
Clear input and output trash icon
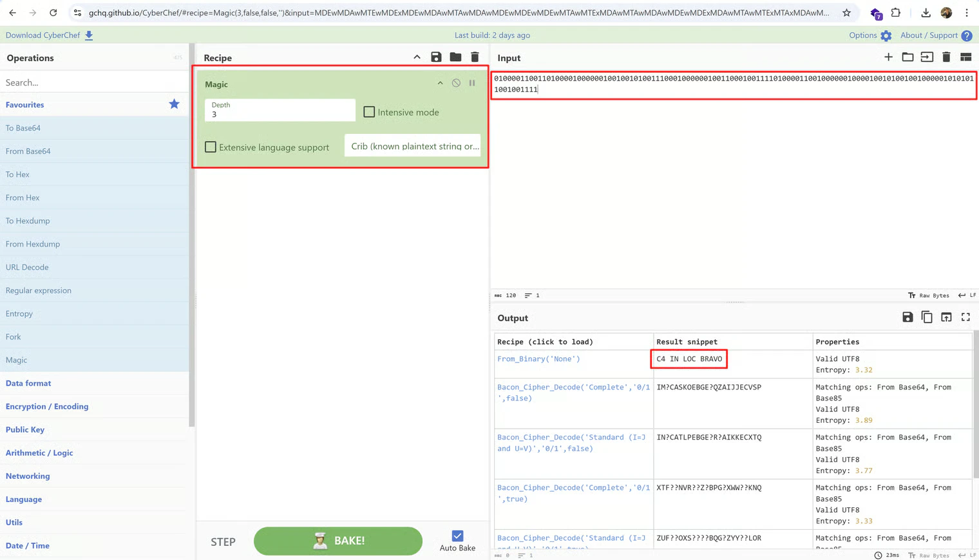[x=946, y=57]
